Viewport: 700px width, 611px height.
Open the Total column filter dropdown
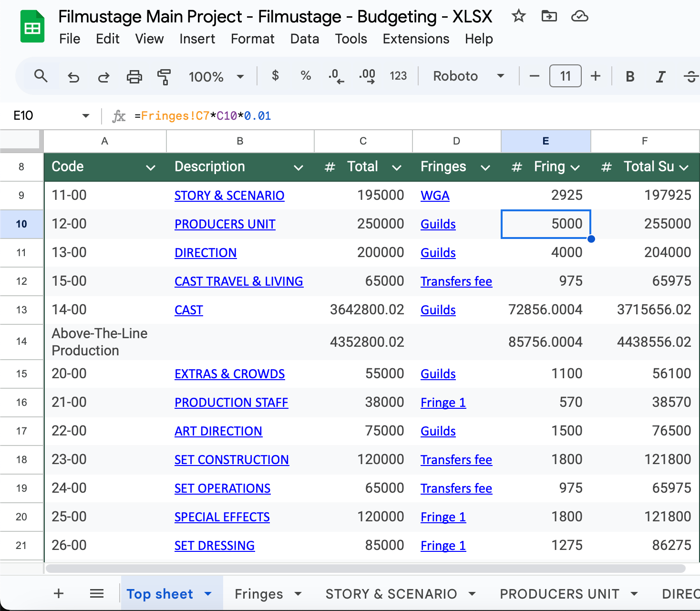point(397,167)
